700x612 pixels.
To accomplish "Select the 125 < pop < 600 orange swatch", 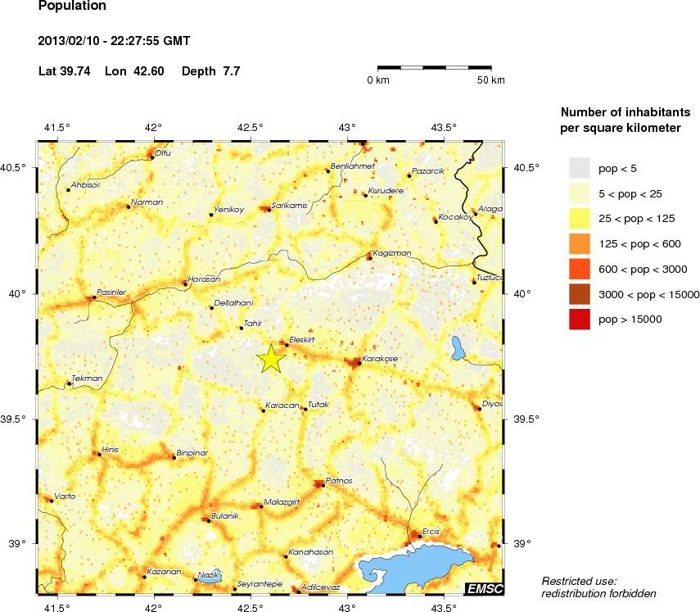I will click(x=580, y=244).
